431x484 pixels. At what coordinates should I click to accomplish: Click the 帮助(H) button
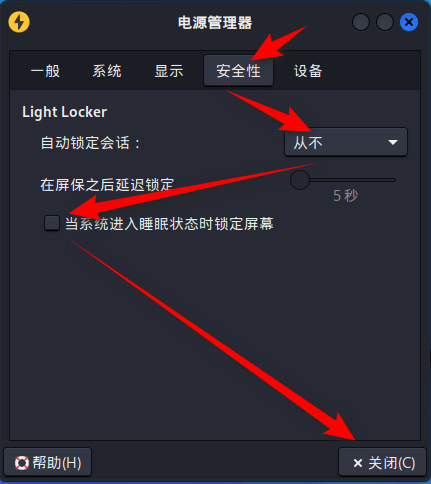(x=48, y=463)
